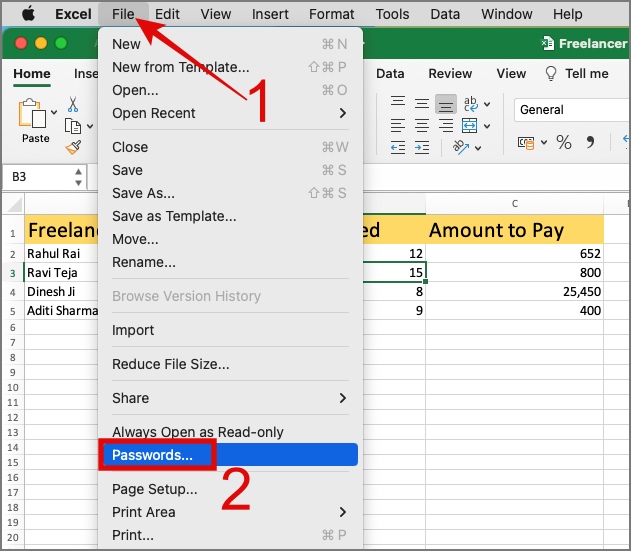This screenshot has width=631, height=551.
Task: Select Save as Template...
Action: coord(231,216)
